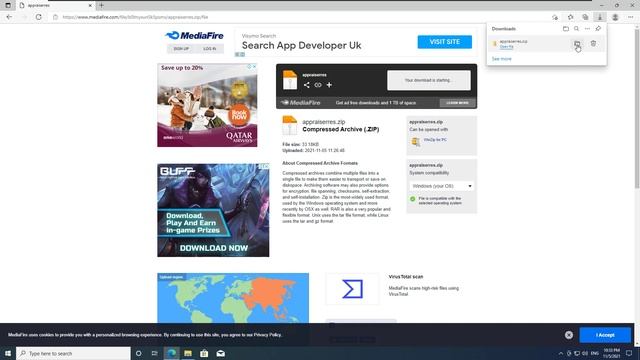Click the VISIT SITE button
The image size is (640, 360).
coord(444,42)
